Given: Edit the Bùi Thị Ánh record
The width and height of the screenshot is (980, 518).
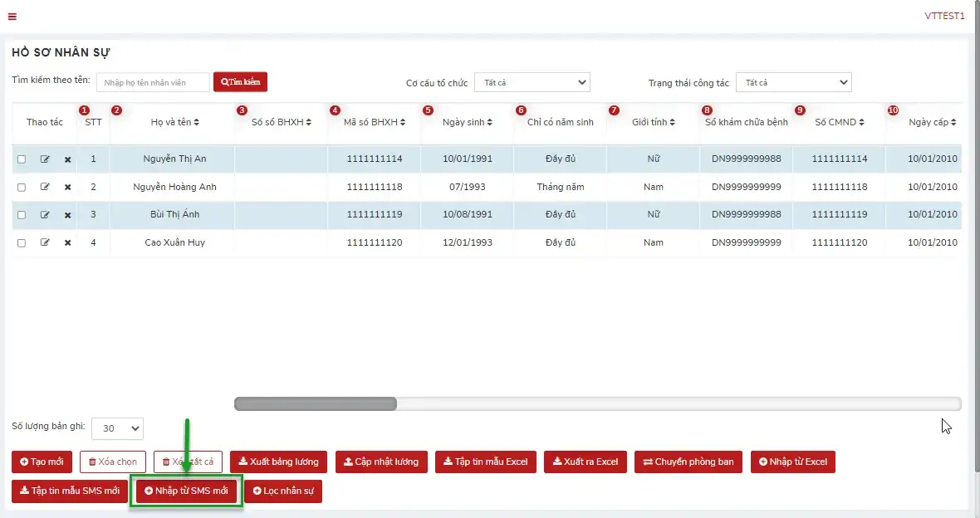Looking at the screenshot, I should [x=45, y=215].
